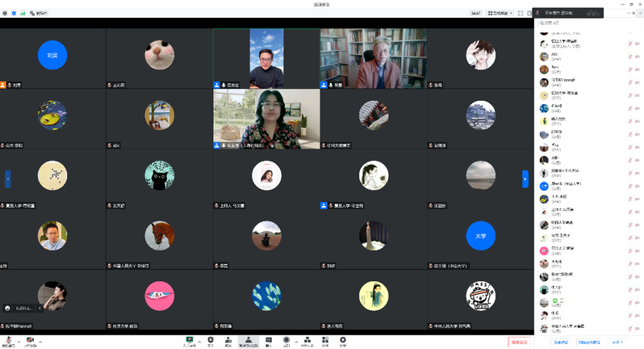Open the security icon in bottom toolbar

point(210,341)
